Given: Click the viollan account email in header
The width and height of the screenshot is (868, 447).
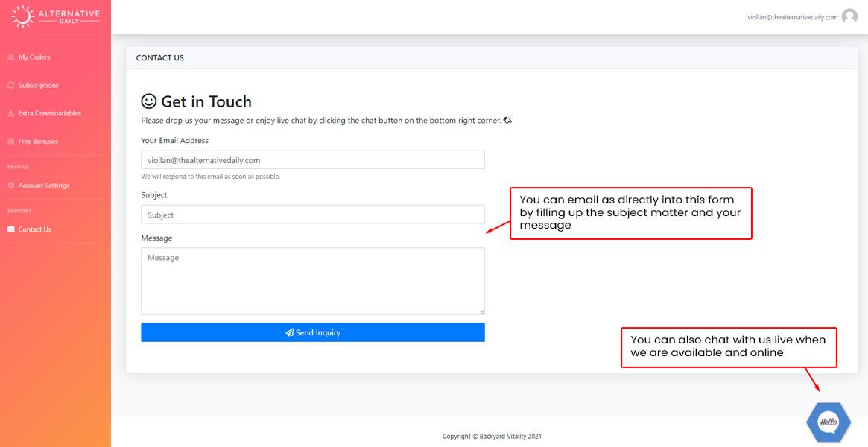Looking at the screenshot, I should 792,17.
